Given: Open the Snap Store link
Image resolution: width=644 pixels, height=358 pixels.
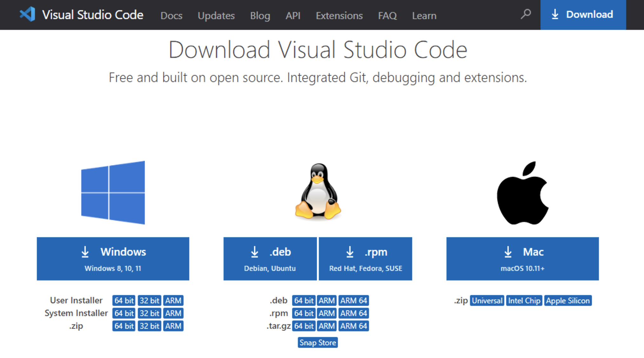Looking at the screenshot, I should tap(318, 342).
